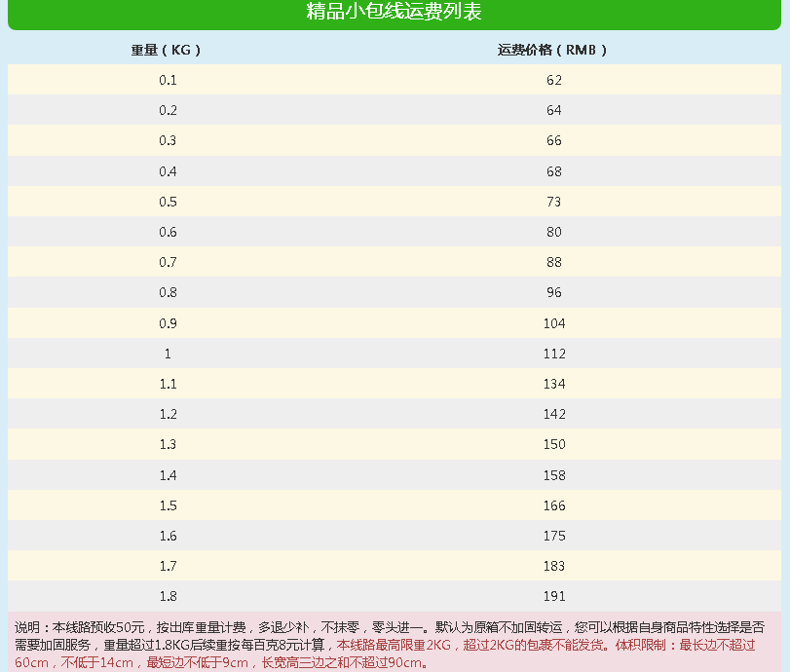
Task: Click the green title banner 精品小包线运费列表
Action: pos(395,13)
